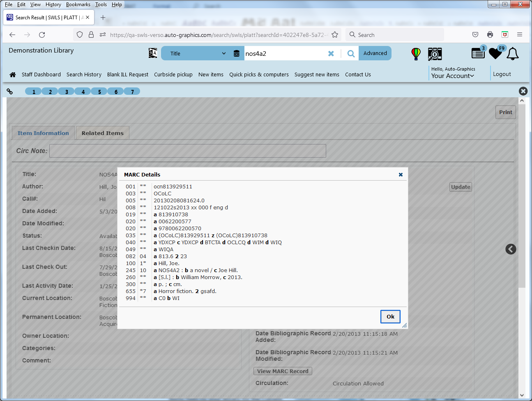The width and height of the screenshot is (532, 401).
Task: Open the list with badge 3
Action: (x=478, y=53)
